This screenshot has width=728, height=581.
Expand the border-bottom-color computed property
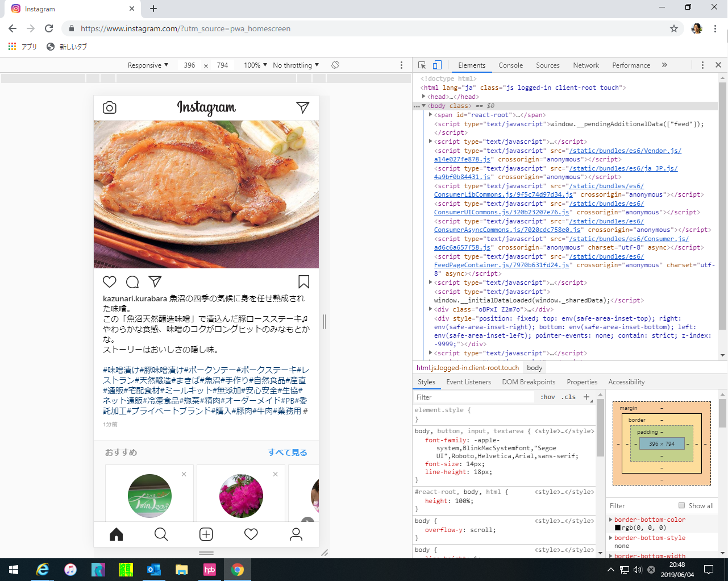[611, 520]
